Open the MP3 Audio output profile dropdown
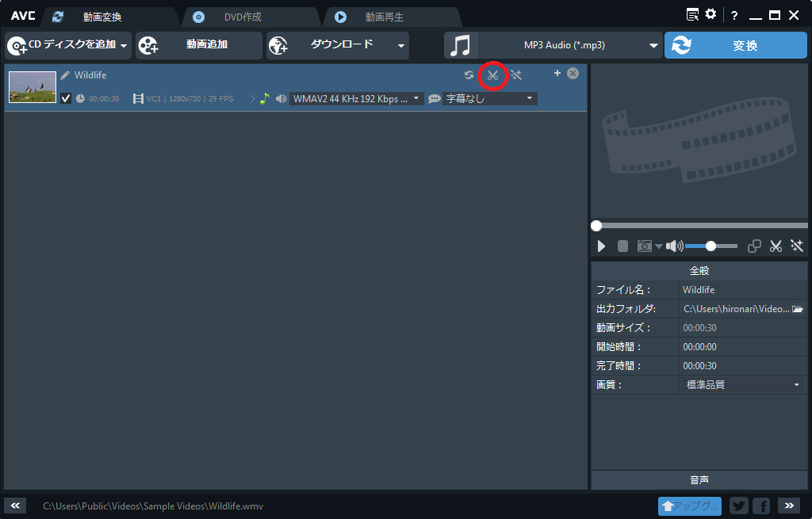 click(569, 45)
